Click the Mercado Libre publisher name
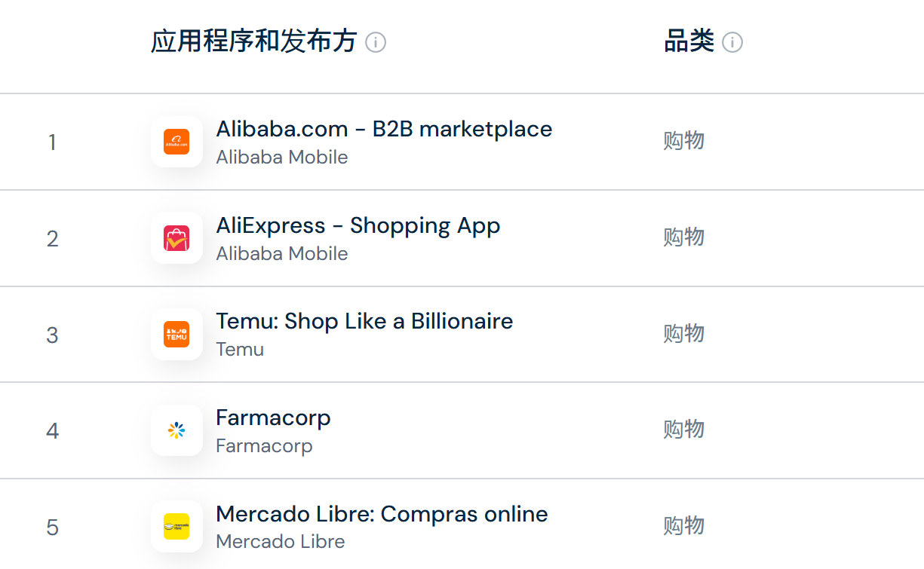Image resolution: width=924 pixels, height=569 pixels. pyautogui.click(x=280, y=542)
